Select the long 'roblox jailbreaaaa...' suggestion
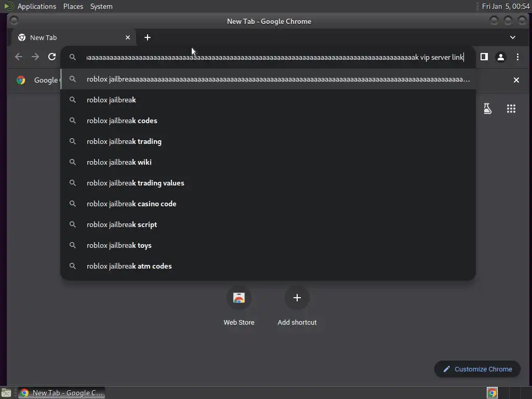532x399 pixels. tap(269, 79)
